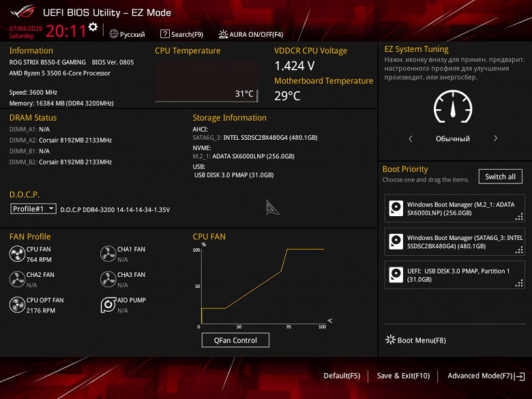Viewport: 532px width, 399px height.
Task: Grab drag handle of USB DISK boot entry
Action: tap(520, 283)
